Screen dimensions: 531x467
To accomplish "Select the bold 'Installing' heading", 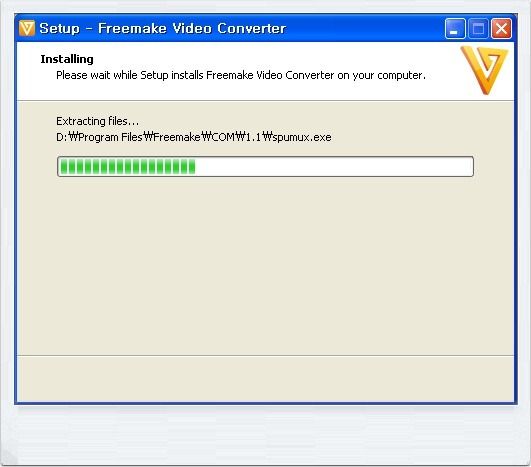I will tap(67, 59).
